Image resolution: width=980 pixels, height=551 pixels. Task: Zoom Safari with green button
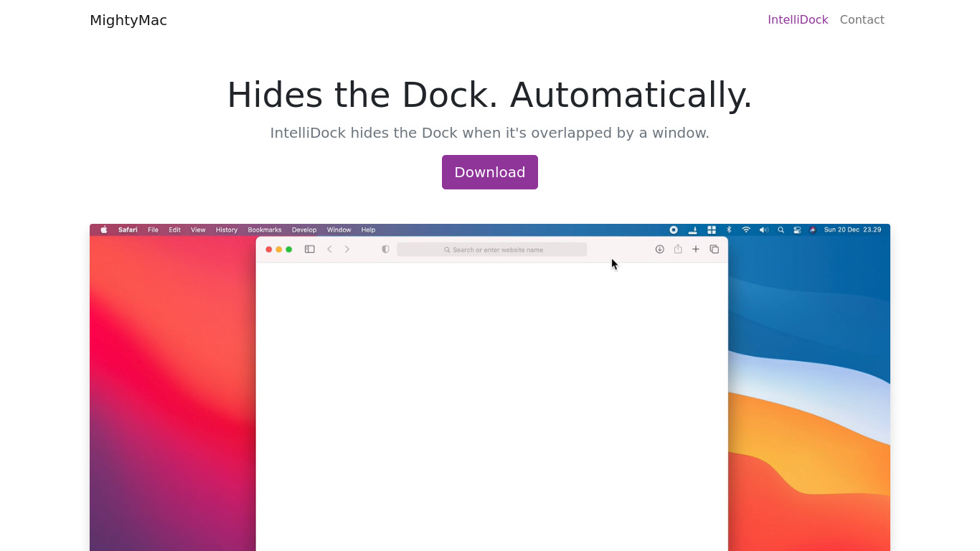289,250
